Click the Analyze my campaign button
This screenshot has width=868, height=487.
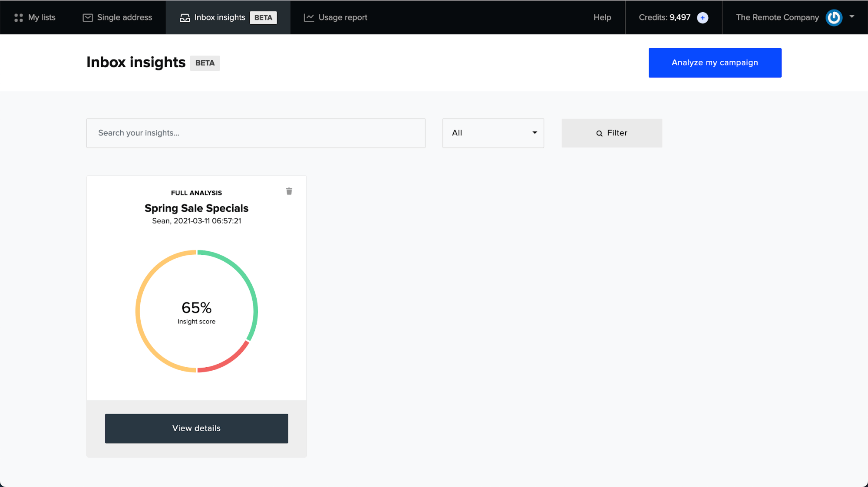[x=715, y=63]
